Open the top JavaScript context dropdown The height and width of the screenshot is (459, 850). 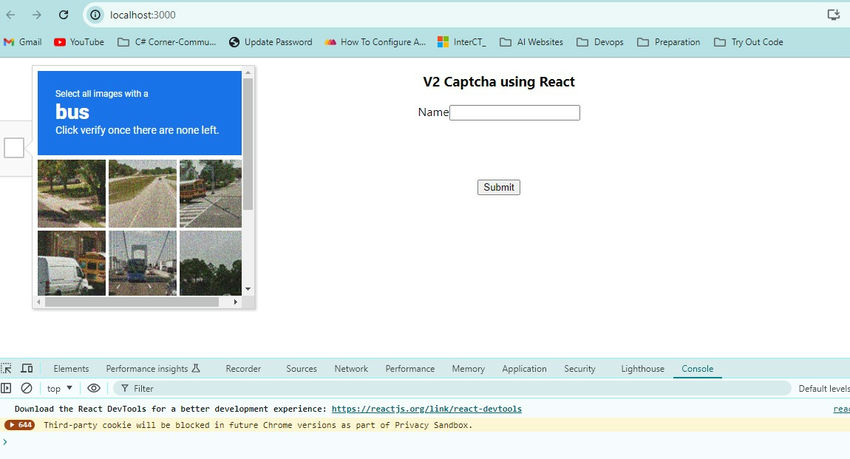pos(60,388)
